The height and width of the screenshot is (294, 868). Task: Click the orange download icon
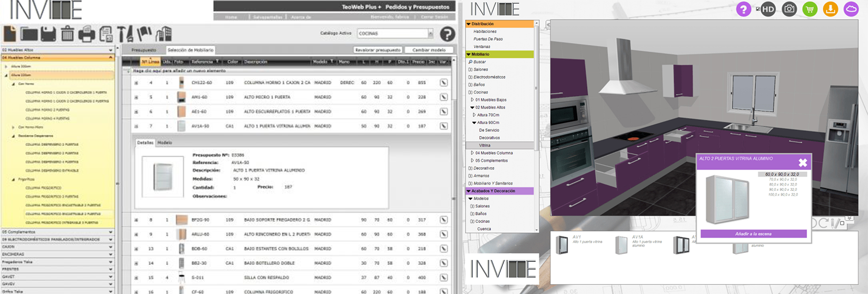(x=830, y=9)
